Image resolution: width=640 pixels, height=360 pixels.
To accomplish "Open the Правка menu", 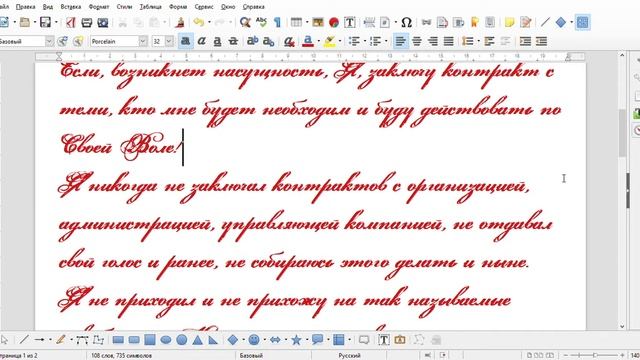I will coord(25,7).
